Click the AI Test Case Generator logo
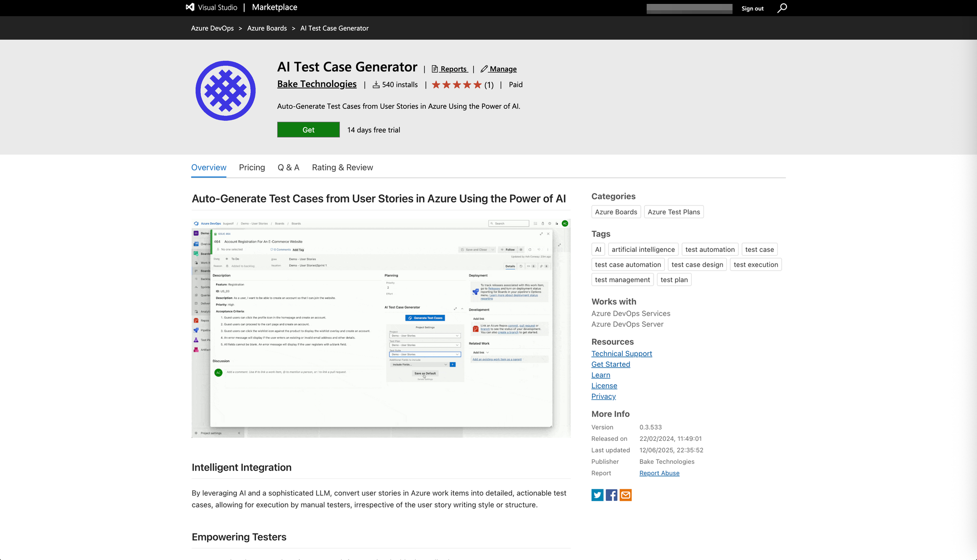The width and height of the screenshot is (977, 560). [225, 91]
